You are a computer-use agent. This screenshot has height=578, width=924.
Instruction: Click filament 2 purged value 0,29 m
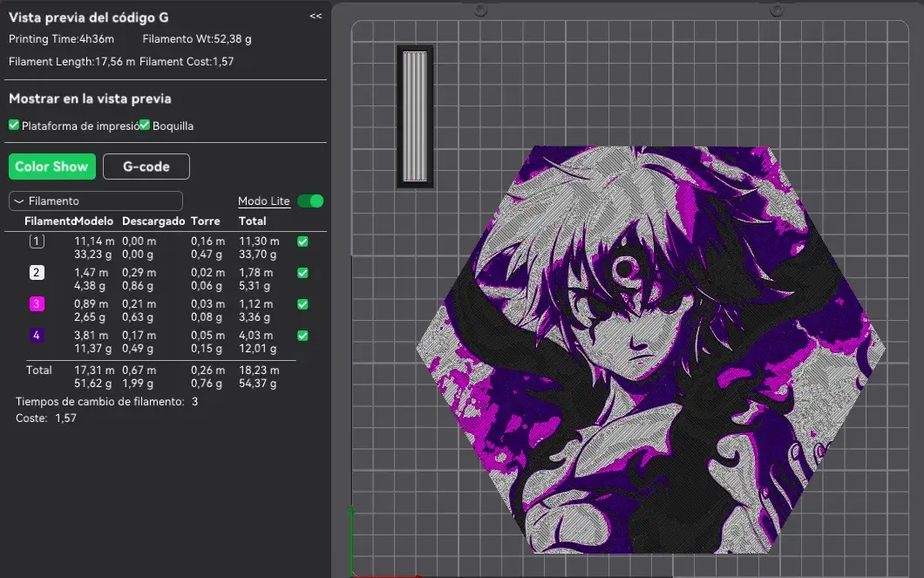click(x=139, y=272)
